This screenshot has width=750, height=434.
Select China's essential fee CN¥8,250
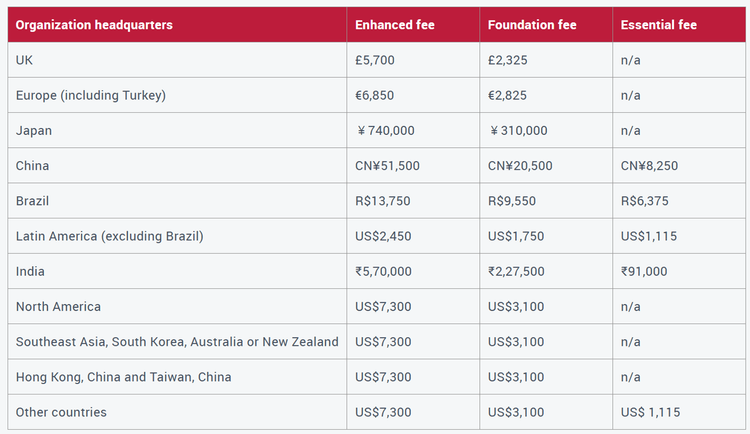[x=650, y=166]
